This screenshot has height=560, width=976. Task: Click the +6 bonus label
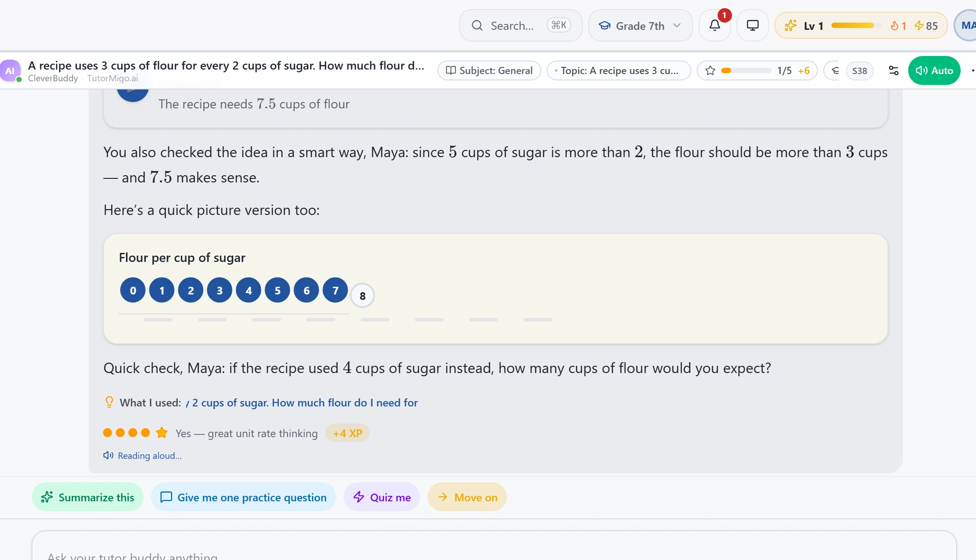pyautogui.click(x=804, y=70)
